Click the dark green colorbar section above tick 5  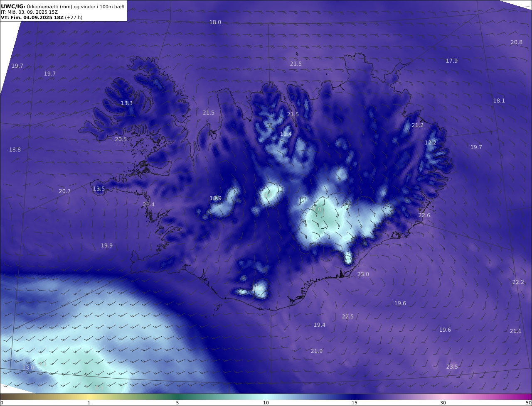coord(177,396)
